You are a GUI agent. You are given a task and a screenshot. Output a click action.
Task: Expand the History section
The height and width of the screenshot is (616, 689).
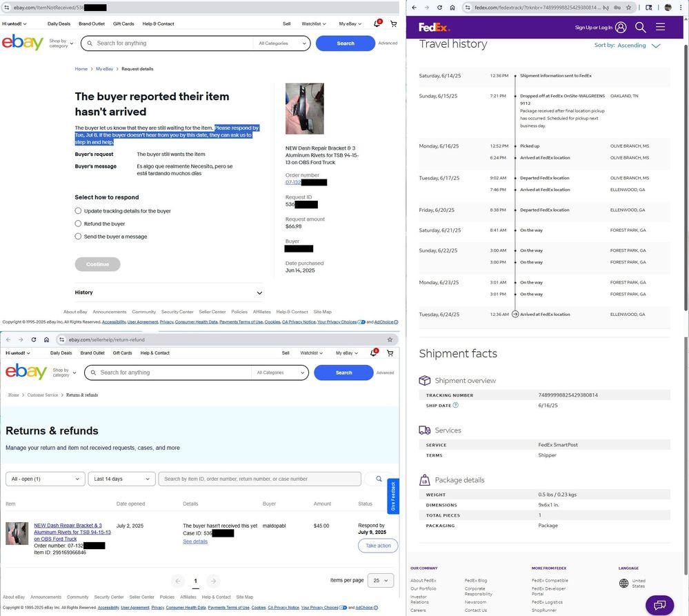169,292
